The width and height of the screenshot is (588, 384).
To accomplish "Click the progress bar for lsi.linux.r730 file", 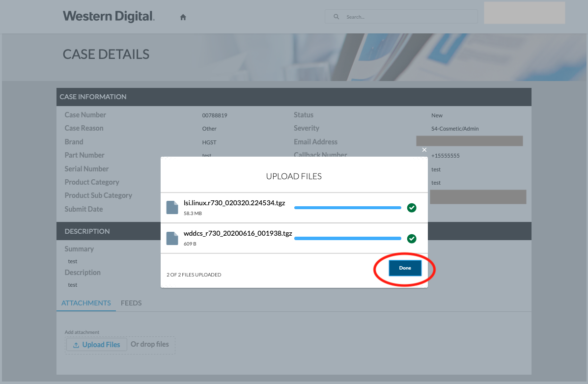I will coord(347,208).
